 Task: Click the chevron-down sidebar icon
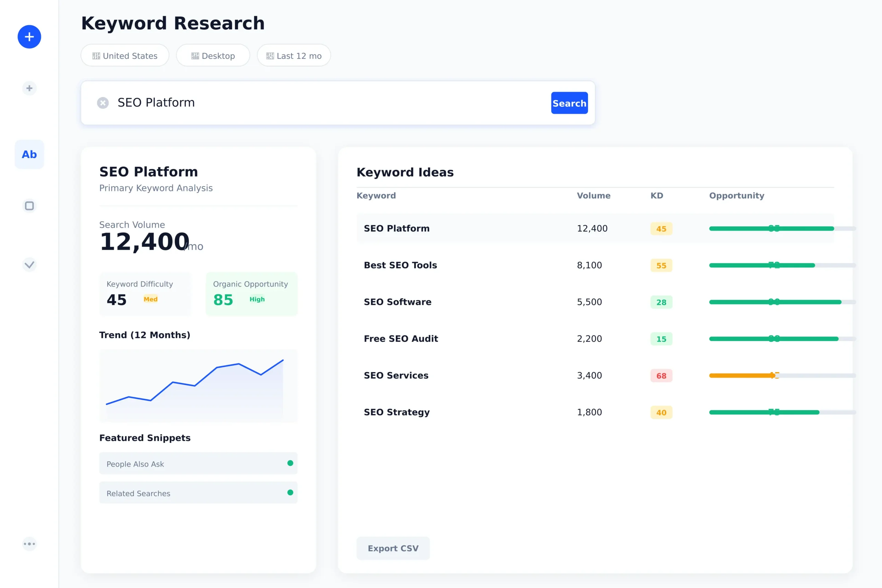click(29, 265)
